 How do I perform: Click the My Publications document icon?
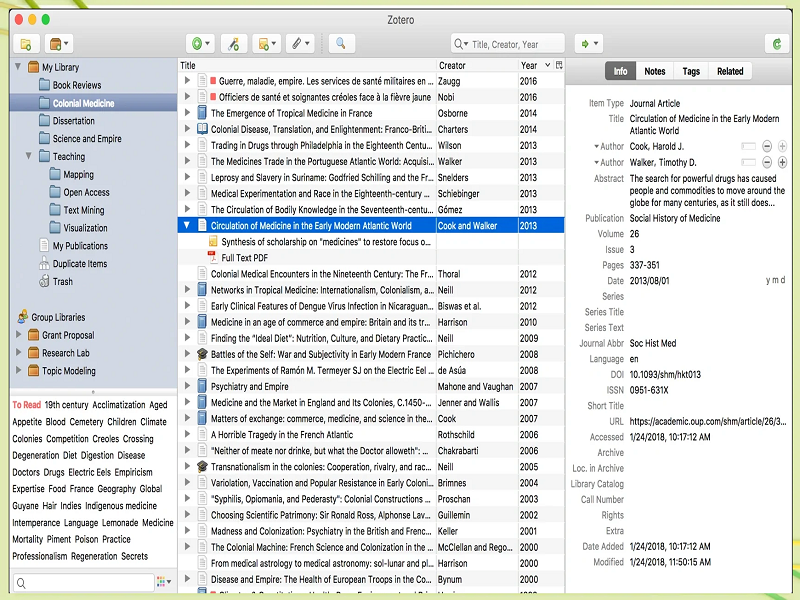coord(44,245)
